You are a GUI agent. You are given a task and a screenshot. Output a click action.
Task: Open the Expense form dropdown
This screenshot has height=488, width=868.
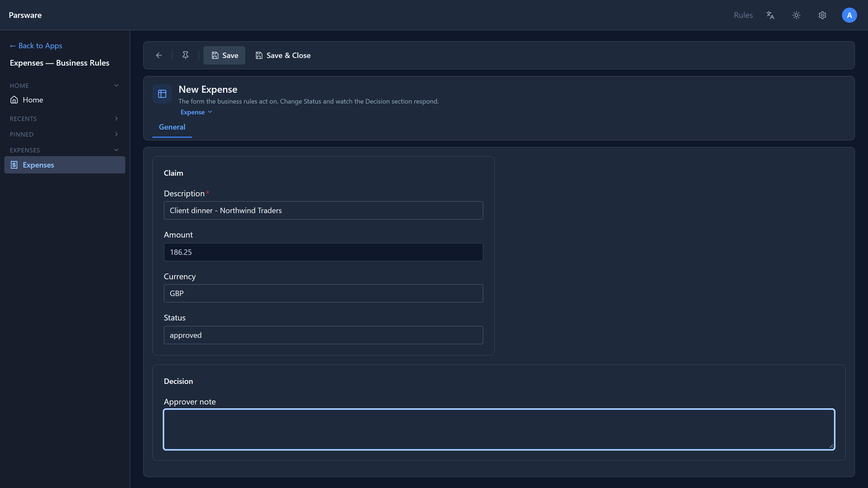(196, 112)
